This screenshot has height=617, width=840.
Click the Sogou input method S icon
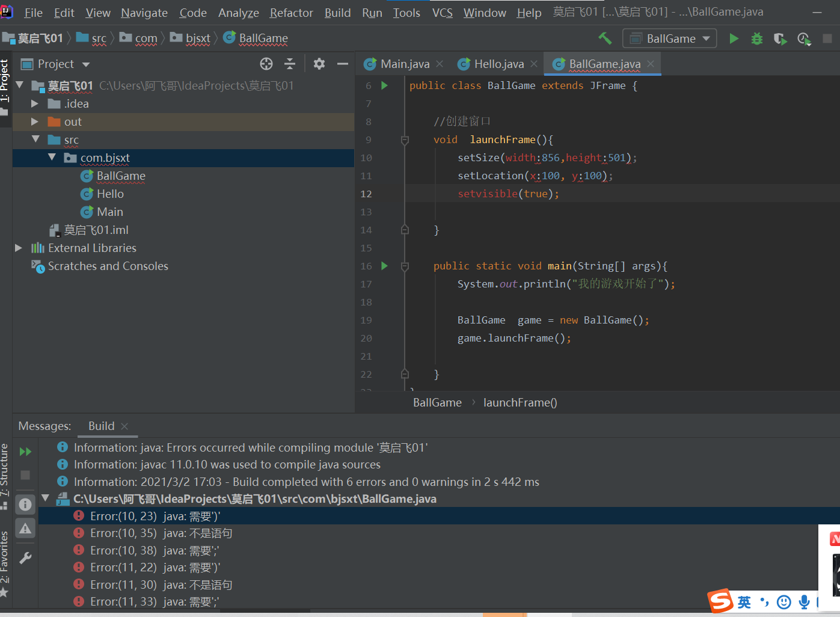[x=720, y=601]
